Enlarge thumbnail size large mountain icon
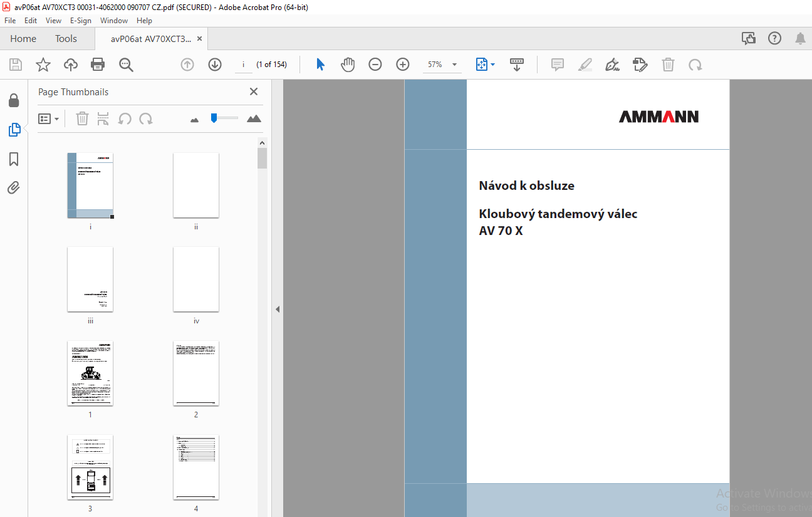Image resolution: width=812 pixels, height=517 pixels. click(x=254, y=118)
